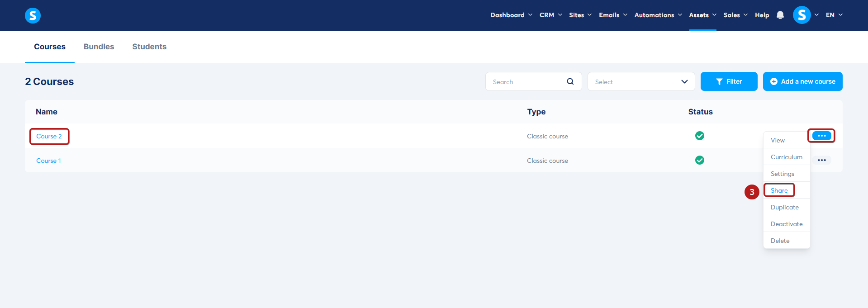Open the profile avatar menu

(x=802, y=15)
